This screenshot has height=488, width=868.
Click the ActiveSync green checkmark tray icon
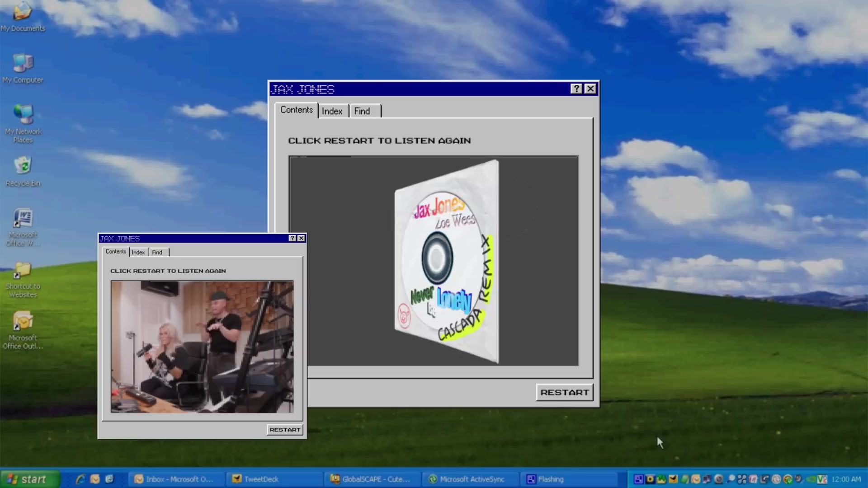[788, 479]
